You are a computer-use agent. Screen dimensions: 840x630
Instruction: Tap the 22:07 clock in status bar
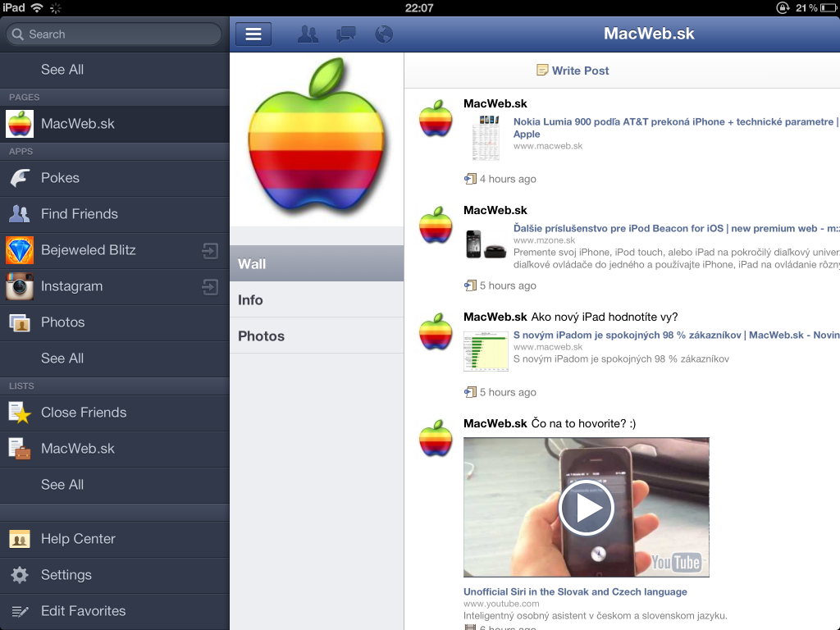(419, 8)
